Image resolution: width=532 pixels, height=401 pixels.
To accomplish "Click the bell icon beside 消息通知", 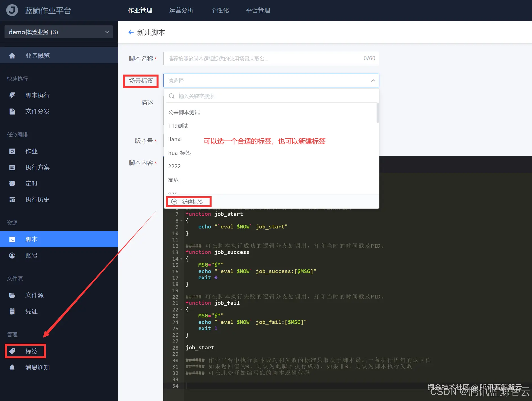I will 12,367.
